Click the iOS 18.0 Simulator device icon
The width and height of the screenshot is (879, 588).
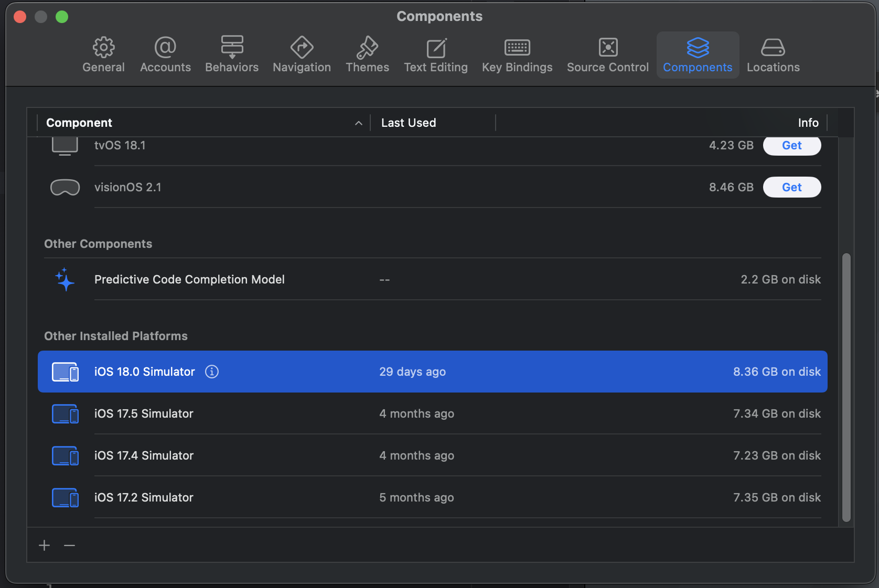pos(65,372)
